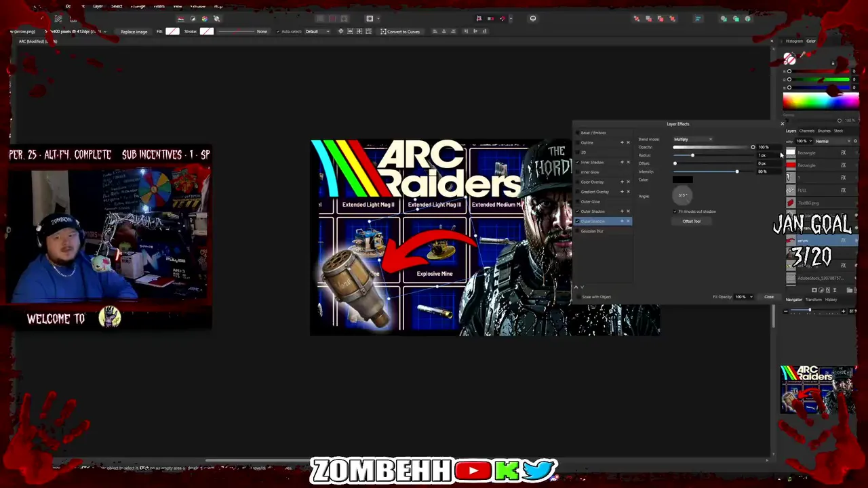Remove Color Overlay with its X icon
Viewport: 868px width, 488px height.
pos(628,182)
